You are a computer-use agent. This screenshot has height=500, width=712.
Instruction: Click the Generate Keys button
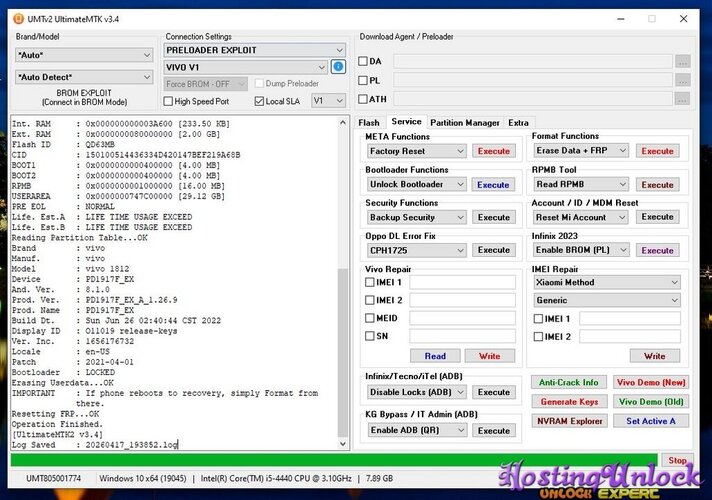[569, 402]
